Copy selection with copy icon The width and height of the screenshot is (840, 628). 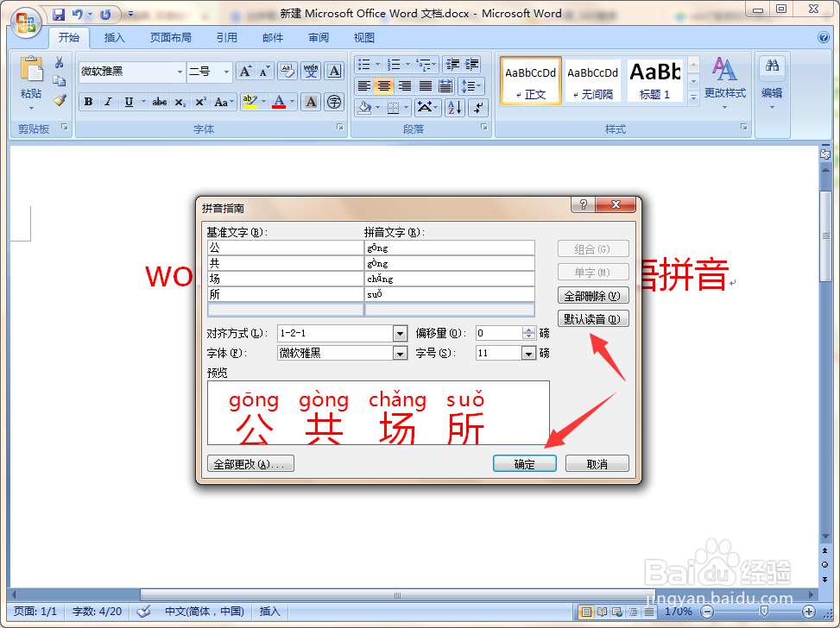tap(60, 81)
